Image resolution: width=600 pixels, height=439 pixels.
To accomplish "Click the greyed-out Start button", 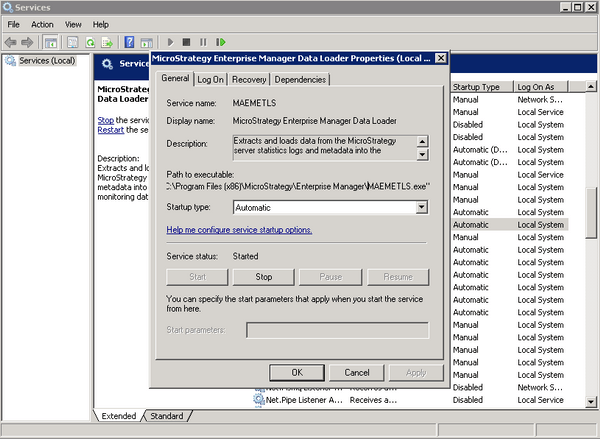I will 197,277.
